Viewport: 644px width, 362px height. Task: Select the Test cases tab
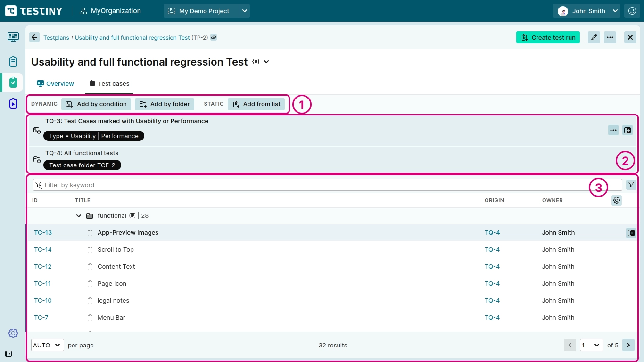[109, 83]
